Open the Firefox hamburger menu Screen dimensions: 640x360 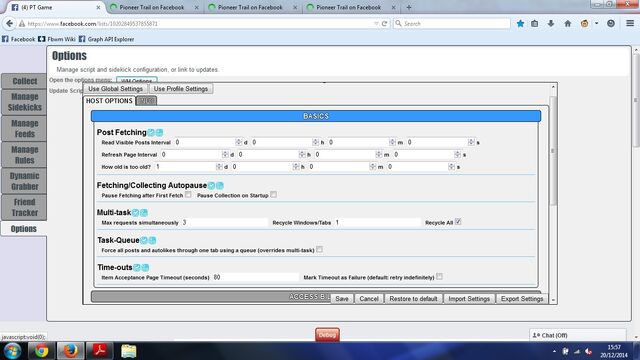tap(630, 24)
